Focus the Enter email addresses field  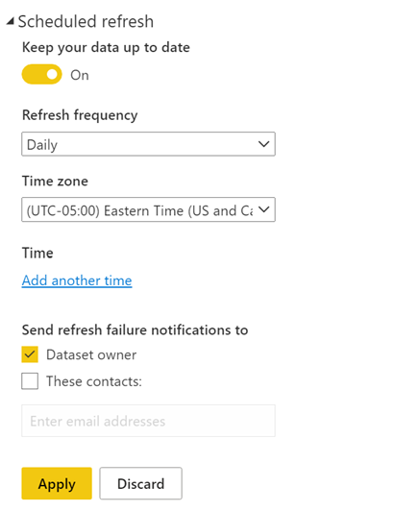point(148,421)
